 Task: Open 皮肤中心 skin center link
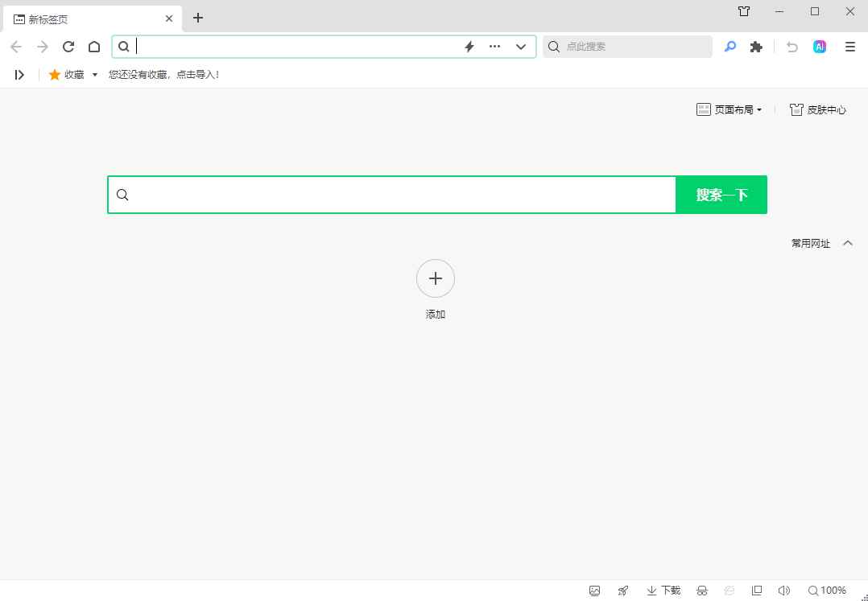coord(818,109)
